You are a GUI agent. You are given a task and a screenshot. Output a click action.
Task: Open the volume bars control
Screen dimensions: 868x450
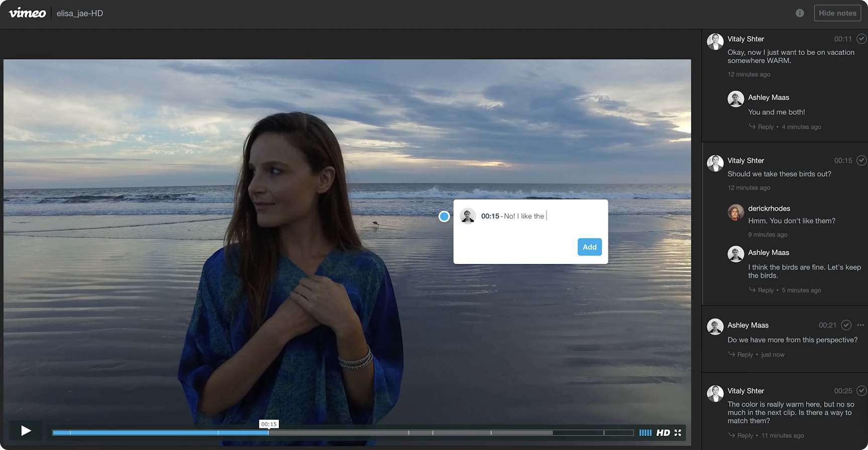coord(645,432)
